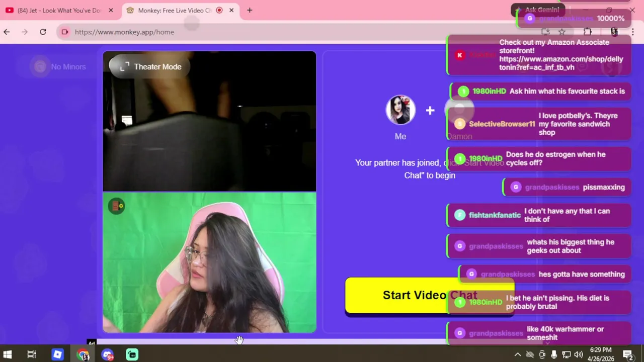Open network settings tray icon
Screen dimensions: 644x362
[x=566, y=354]
